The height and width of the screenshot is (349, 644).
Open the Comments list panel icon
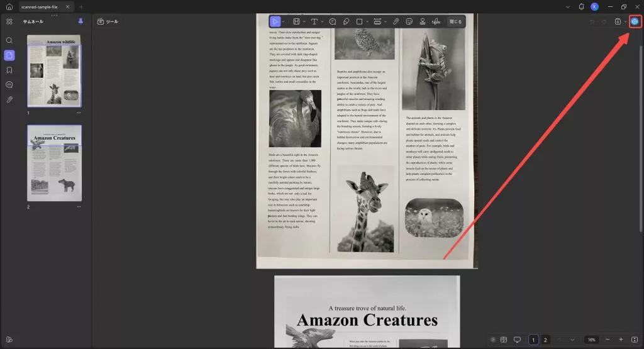tap(9, 85)
